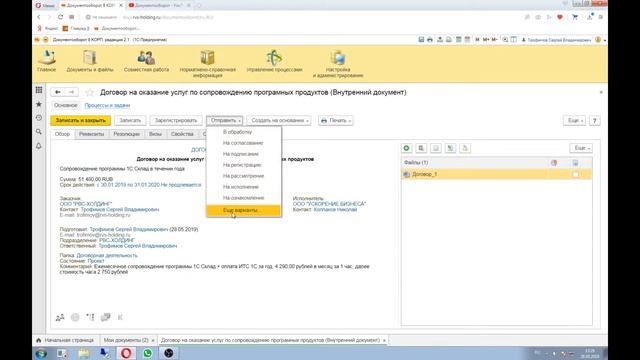
Task: Open Договорная деятельность folder link
Action: point(107,256)
